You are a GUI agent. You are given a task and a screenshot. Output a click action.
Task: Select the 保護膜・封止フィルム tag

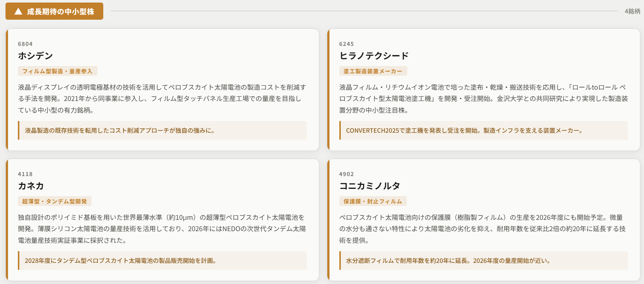(x=373, y=201)
